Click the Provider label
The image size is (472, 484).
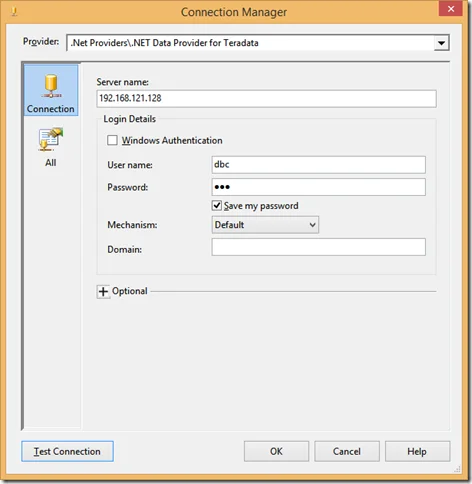click(41, 42)
